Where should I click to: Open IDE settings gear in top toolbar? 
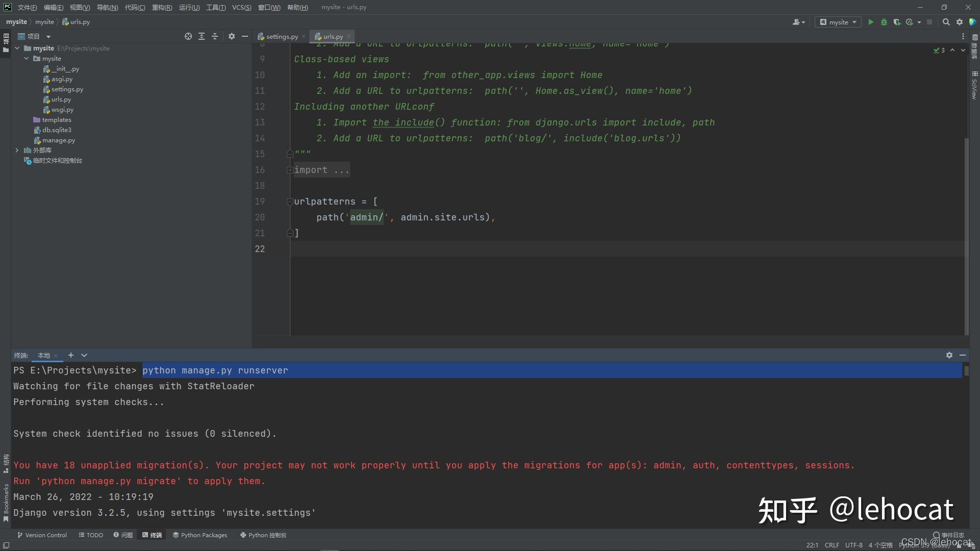click(960, 22)
